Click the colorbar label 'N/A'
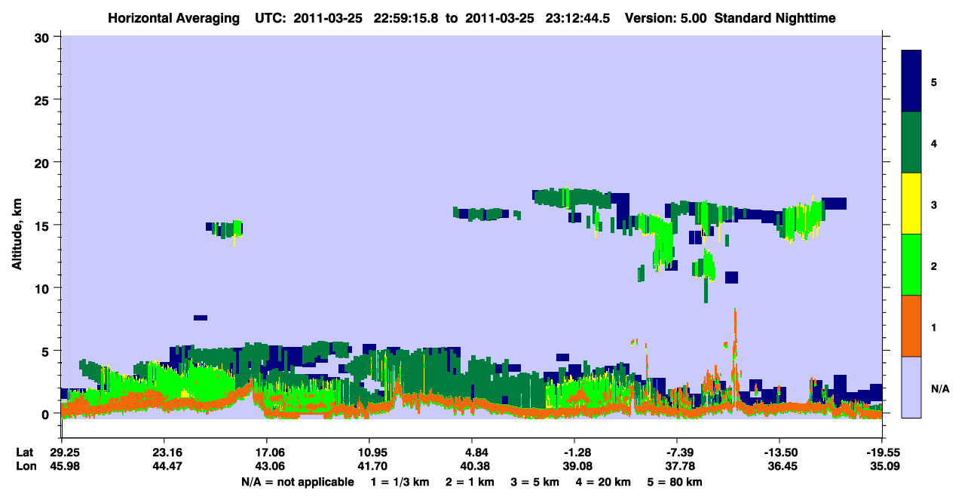 [940, 388]
